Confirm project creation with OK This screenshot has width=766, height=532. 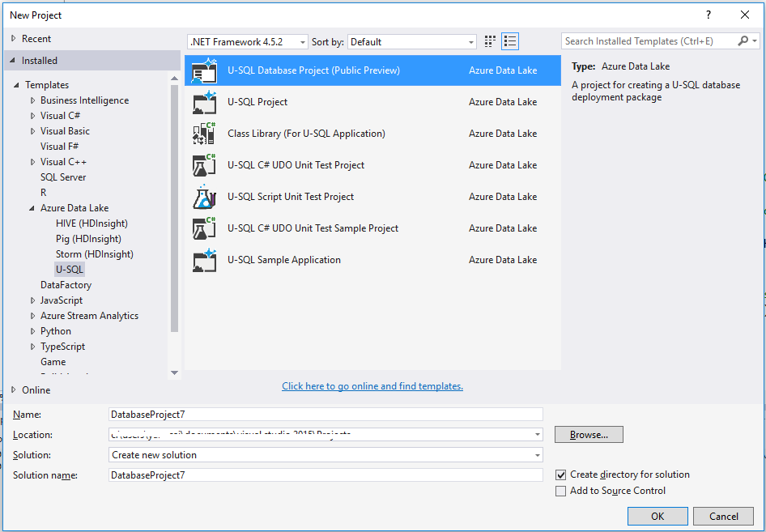point(657,516)
